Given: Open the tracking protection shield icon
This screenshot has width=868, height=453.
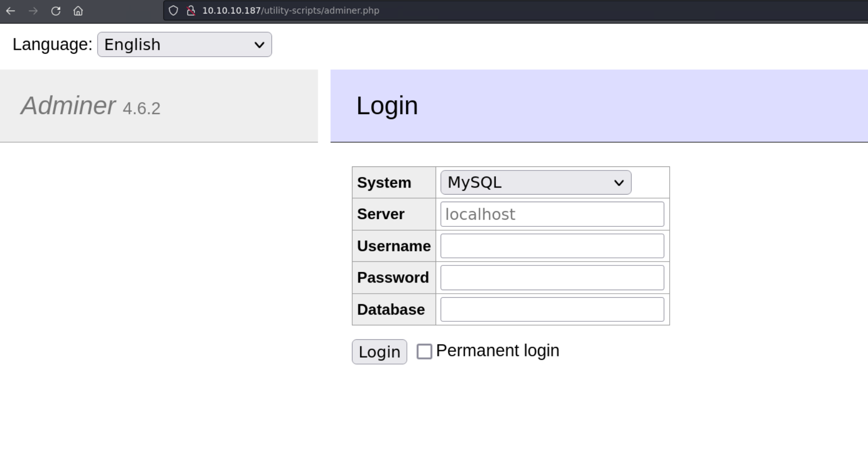Looking at the screenshot, I should [x=173, y=11].
